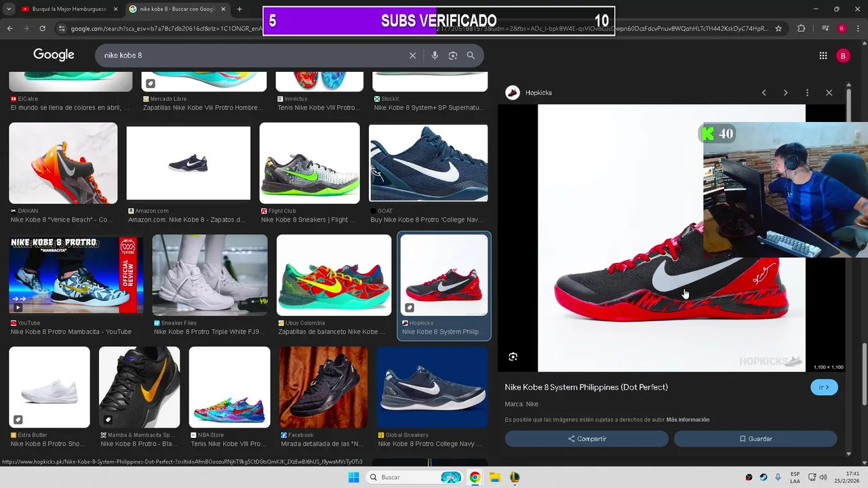
Task: Open more options in the preview panel
Action: [807, 93]
